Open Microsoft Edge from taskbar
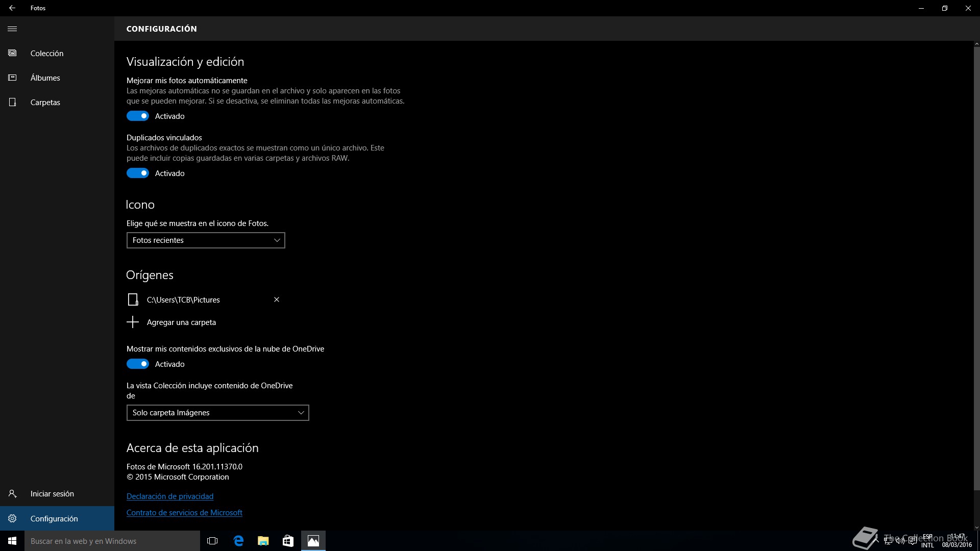Image resolution: width=980 pixels, height=551 pixels. click(238, 541)
